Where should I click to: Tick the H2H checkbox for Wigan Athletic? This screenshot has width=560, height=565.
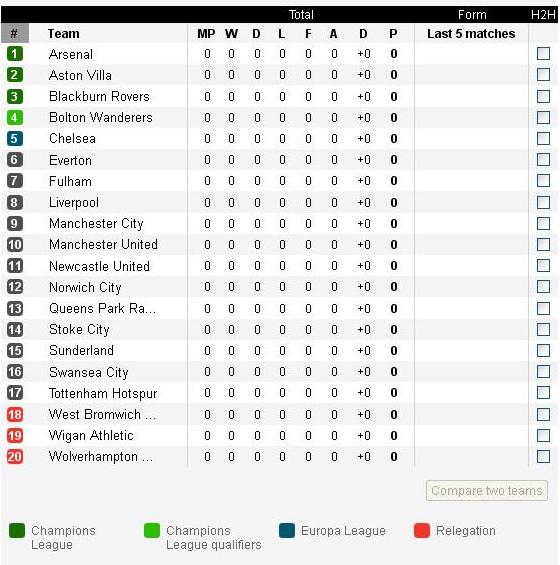[x=543, y=436]
